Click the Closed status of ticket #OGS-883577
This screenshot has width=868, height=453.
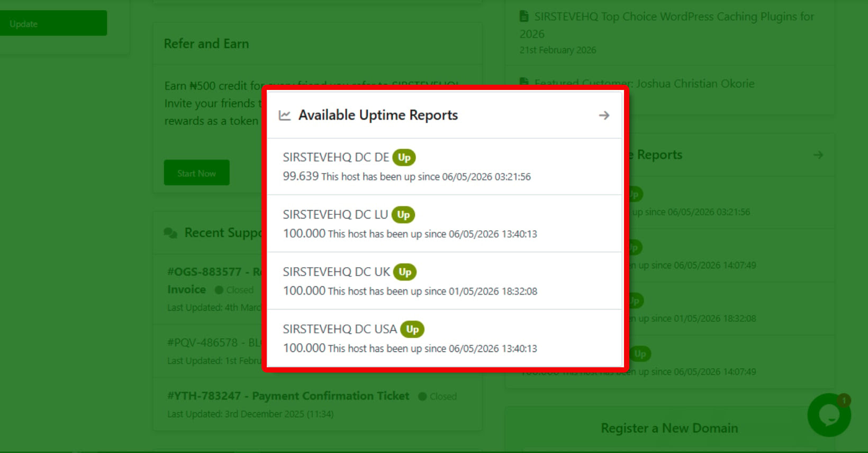coord(234,290)
